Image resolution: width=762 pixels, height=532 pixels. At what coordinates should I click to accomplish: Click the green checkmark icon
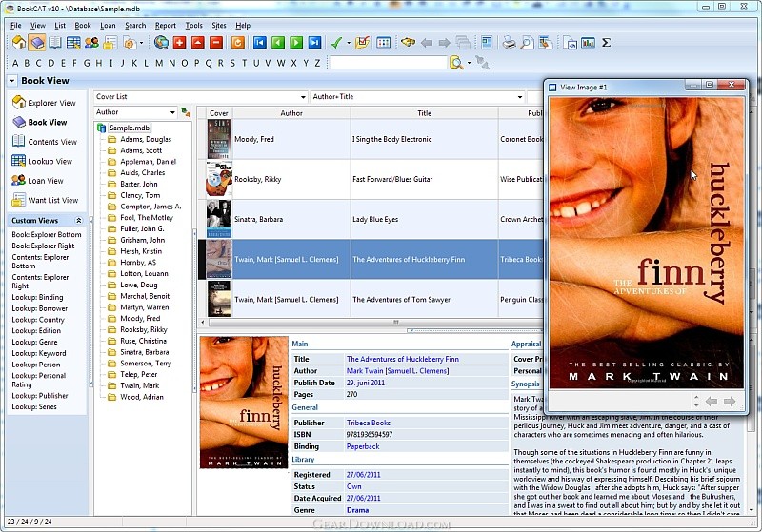point(336,43)
